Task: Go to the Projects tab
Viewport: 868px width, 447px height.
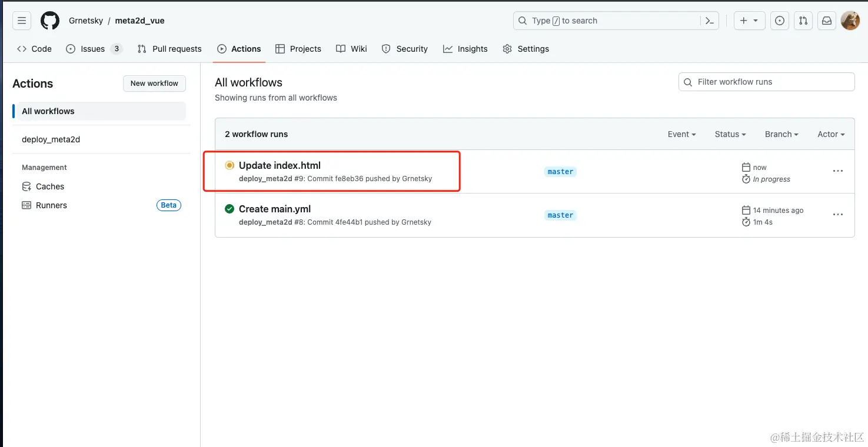Action: 298,49
